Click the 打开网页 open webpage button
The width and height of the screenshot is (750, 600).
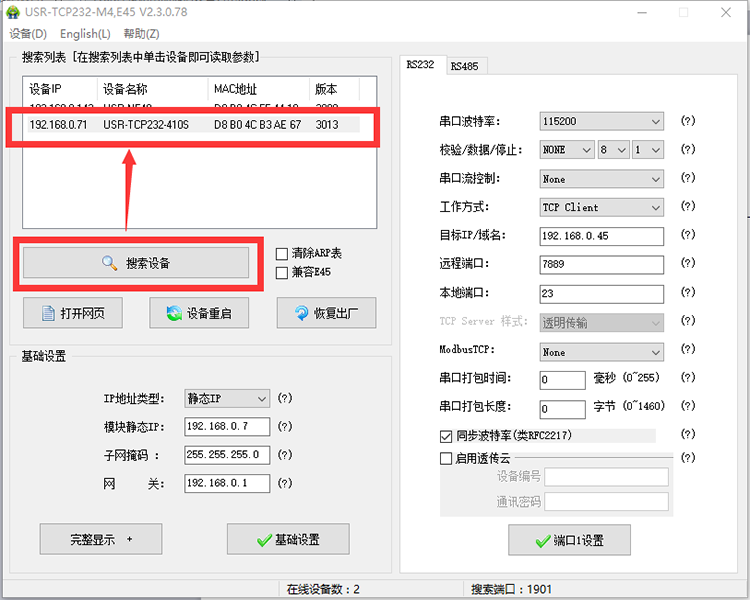(72, 313)
